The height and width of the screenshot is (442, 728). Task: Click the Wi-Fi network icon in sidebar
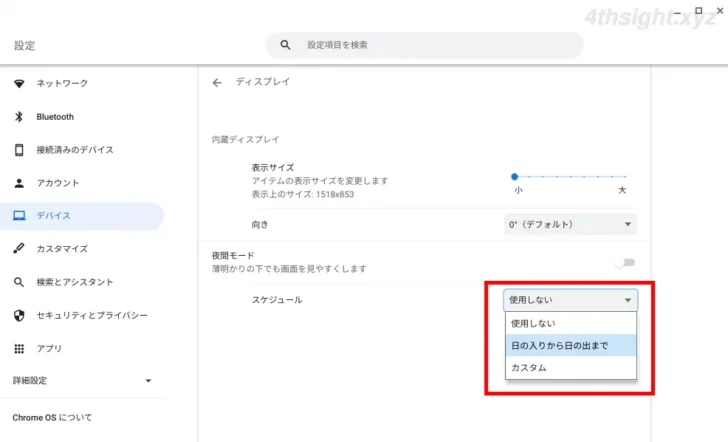click(19, 84)
